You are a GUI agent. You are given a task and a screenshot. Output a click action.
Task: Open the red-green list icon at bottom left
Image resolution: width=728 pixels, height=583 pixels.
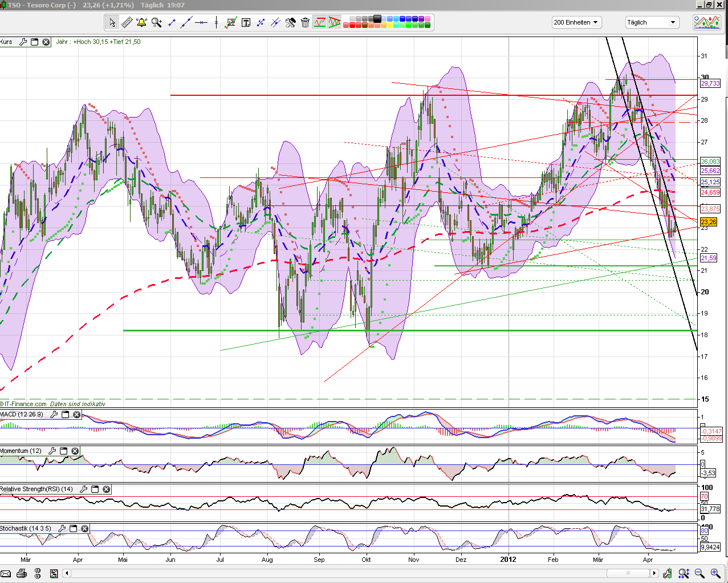coord(54,573)
